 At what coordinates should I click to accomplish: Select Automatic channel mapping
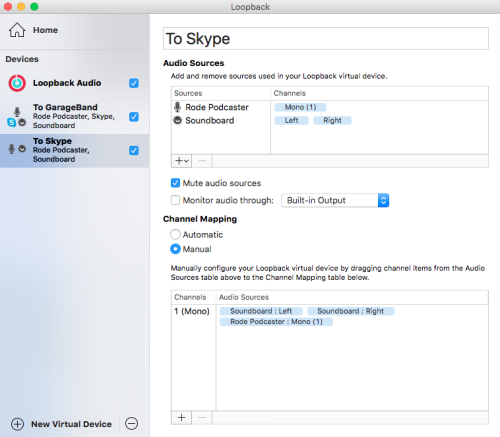[175, 234]
